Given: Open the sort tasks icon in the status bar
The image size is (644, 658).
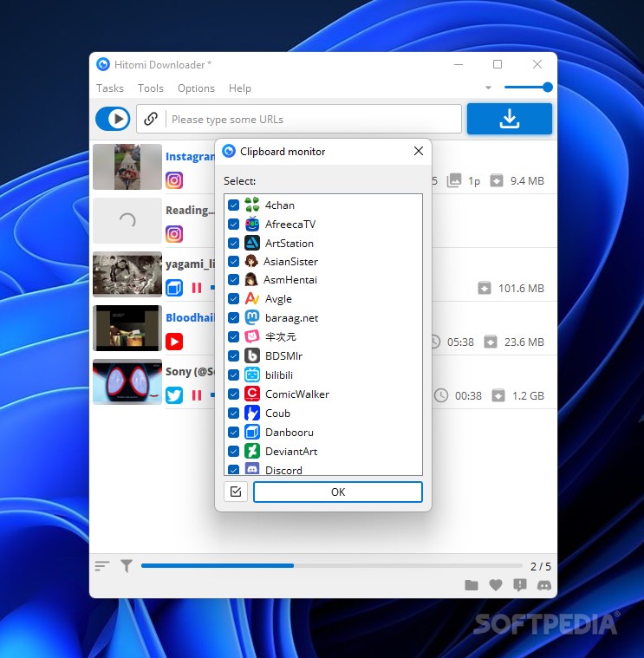Looking at the screenshot, I should 101,566.
